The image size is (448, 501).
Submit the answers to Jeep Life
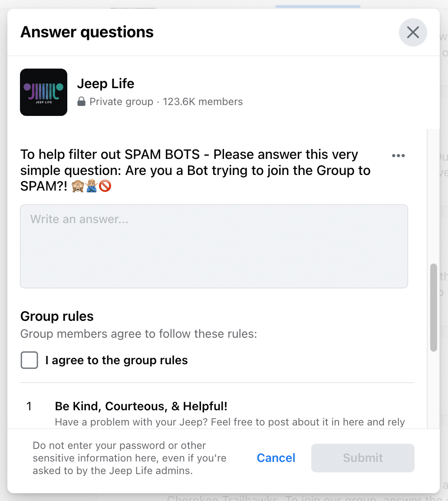click(x=362, y=458)
